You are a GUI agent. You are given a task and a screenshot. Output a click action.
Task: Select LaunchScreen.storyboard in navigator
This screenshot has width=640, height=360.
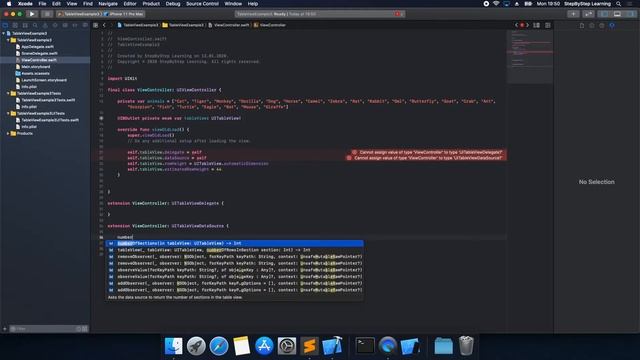[x=44, y=80]
